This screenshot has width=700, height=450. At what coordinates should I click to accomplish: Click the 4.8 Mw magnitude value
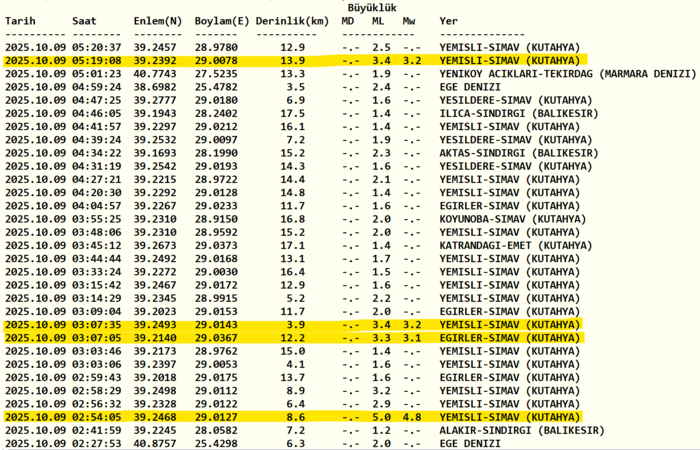point(412,415)
